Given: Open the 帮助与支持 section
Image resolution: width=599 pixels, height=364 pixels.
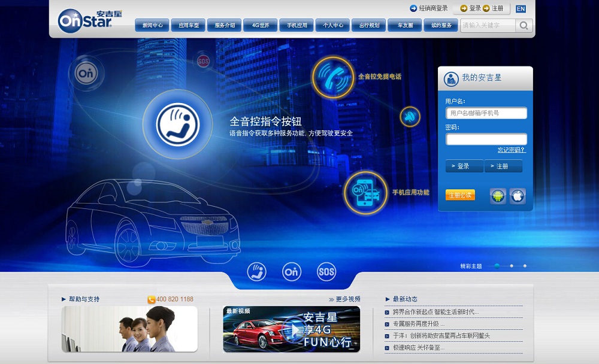Looking at the screenshot, I should (x=84, y=299).
